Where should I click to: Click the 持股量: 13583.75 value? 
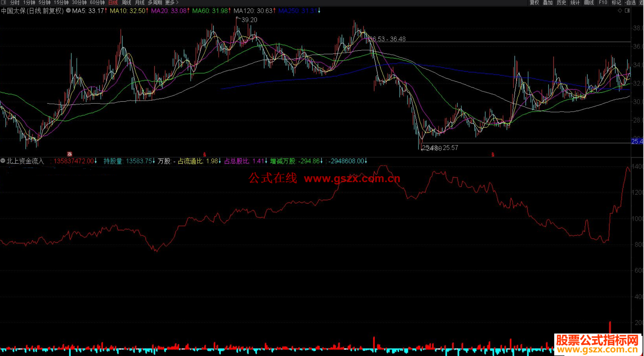pos(129,161)
